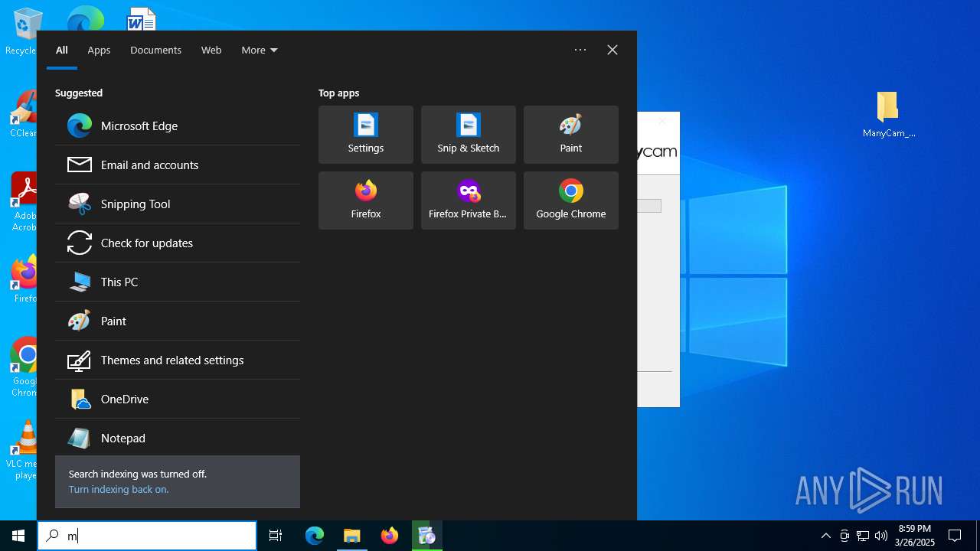The width and height of the screenshot is (980, 551).
Task: Open This PC from suggestions
Action: [178, 282]
